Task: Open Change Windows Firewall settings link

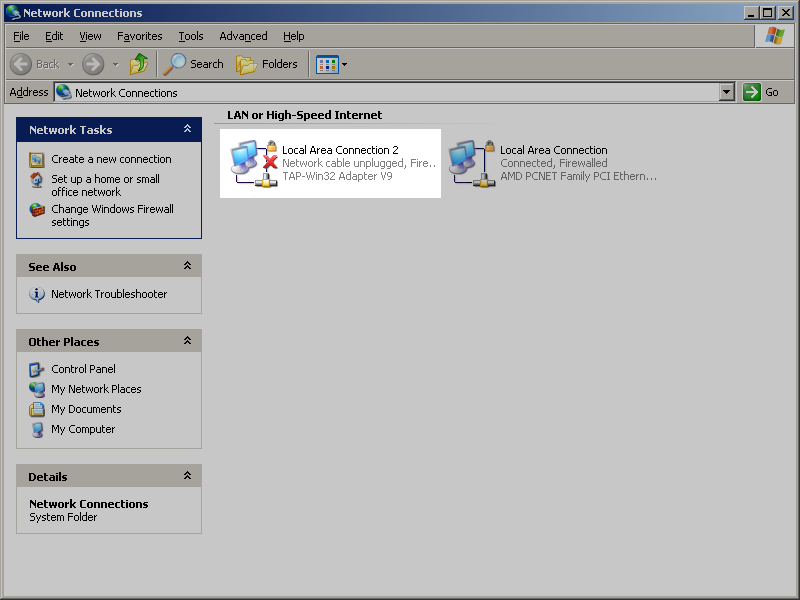Action: coord(112,215)
